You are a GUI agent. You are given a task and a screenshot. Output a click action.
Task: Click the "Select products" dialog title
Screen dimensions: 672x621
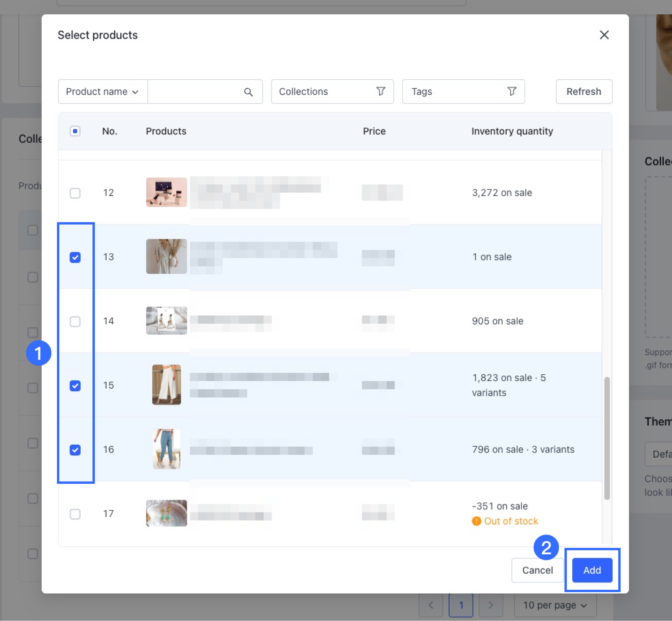(98, 35)
